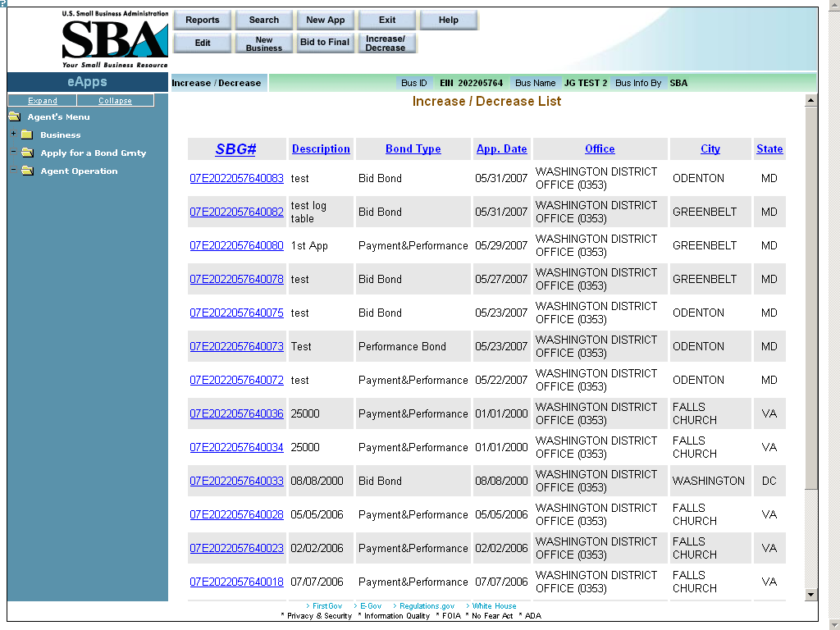This screenshot has width=840, height=630.
Task: Open the No Fear Act footer link
Action: 492,616
